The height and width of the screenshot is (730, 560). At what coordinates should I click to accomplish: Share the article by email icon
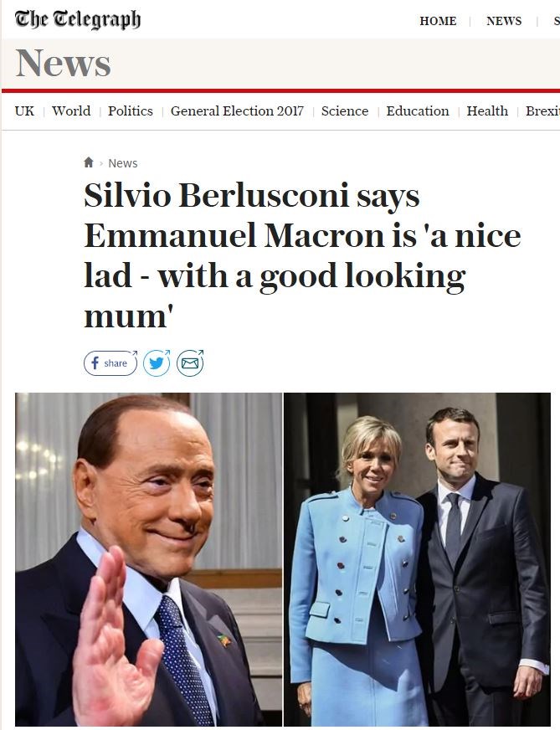[190, 362]
